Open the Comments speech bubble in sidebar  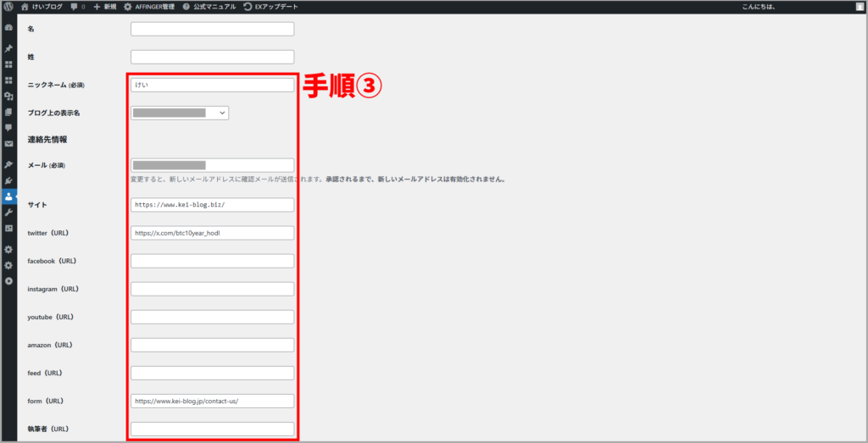click(8, 127)
